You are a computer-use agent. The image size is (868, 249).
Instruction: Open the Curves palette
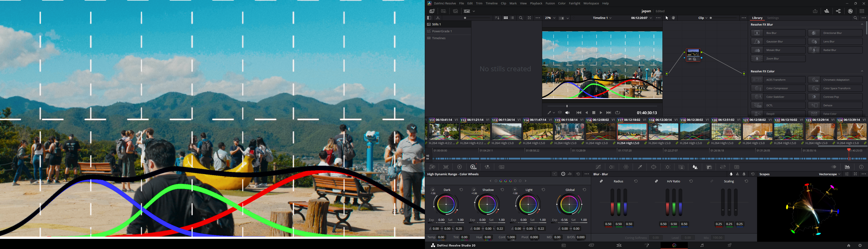click(598, 167)
